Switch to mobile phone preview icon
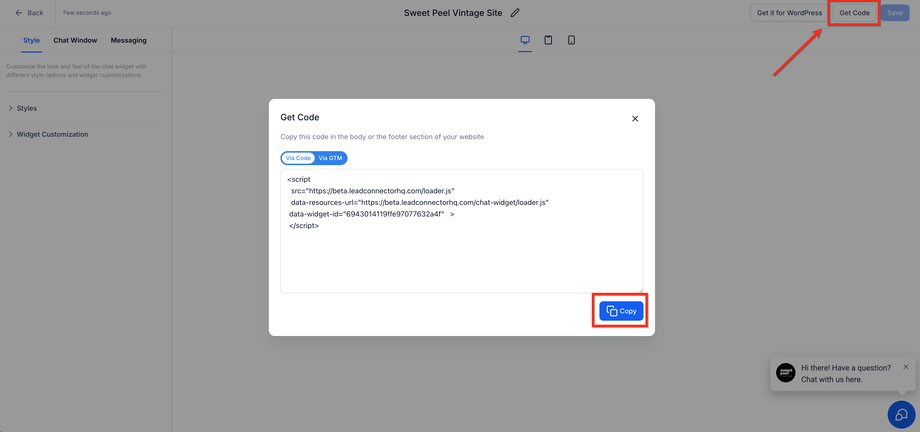The width and height of the screenshot is (920, 432). 571,40
